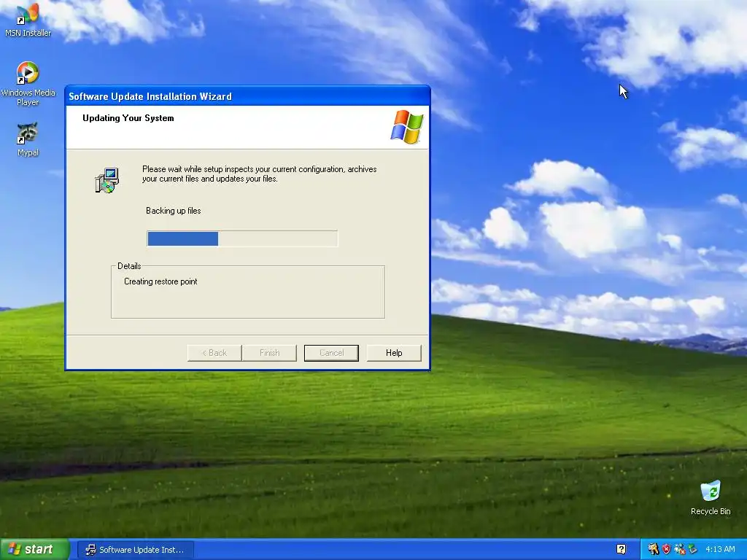Click the greyed-out Finish button

(270, 353)
